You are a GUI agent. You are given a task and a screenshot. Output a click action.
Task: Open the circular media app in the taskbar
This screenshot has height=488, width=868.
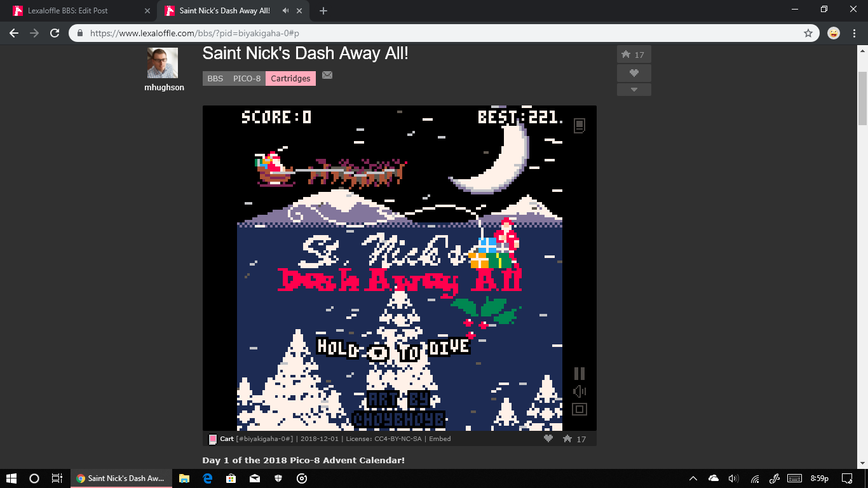(302, 478)
